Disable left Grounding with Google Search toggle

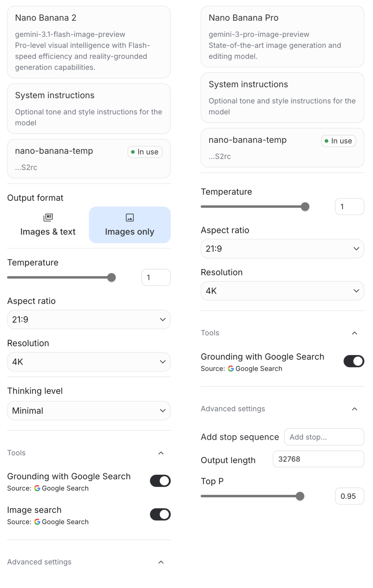160,481
